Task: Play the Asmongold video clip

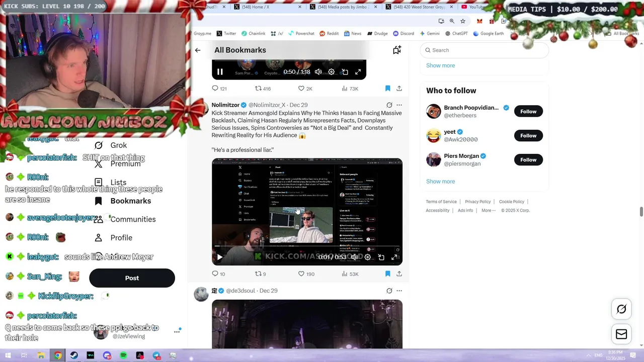Action: tap(220, 257)
